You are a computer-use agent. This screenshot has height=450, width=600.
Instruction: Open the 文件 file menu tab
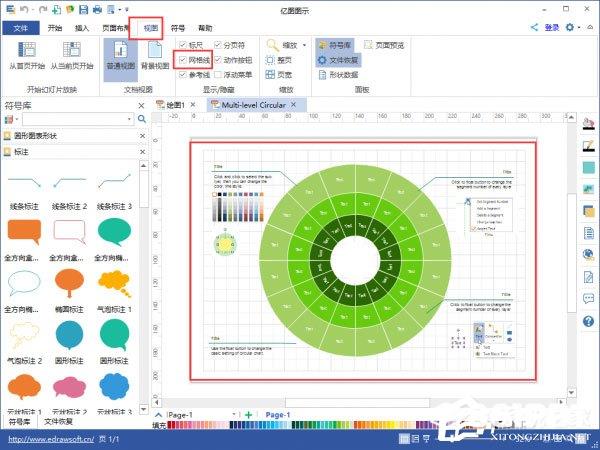pos(21,28)
